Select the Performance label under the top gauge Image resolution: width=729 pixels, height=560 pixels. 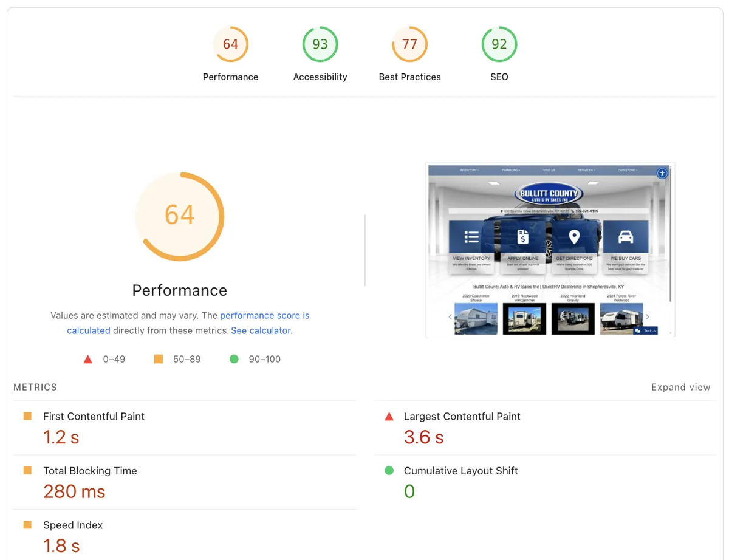230,77
